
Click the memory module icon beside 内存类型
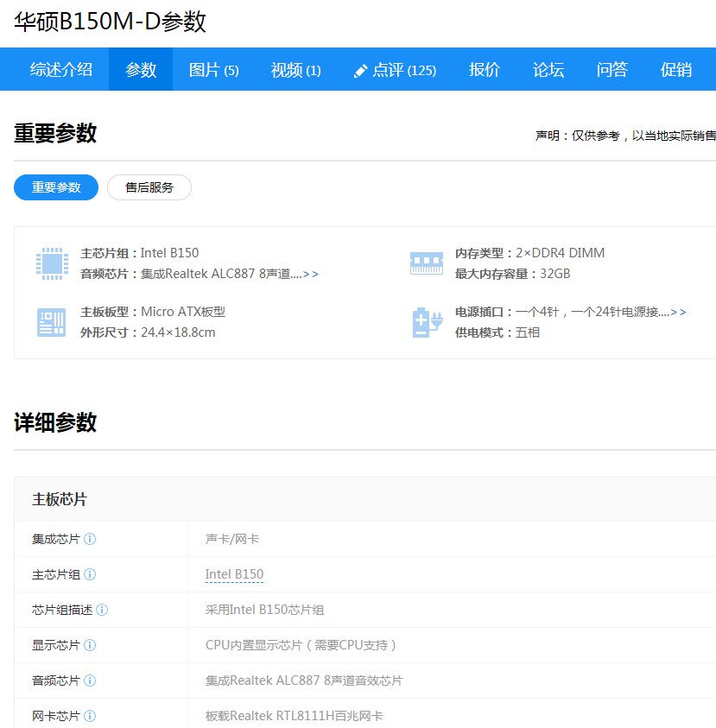(427, 263)
